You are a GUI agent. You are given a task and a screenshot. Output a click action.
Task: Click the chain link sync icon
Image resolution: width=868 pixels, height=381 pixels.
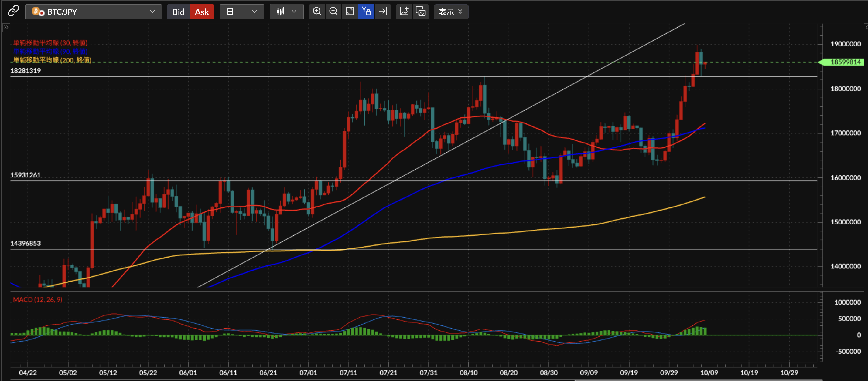point(13,11)
